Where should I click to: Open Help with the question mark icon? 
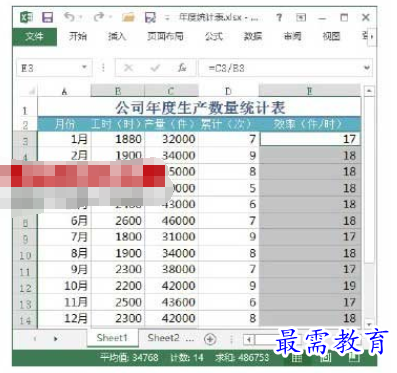coord(279,17)
